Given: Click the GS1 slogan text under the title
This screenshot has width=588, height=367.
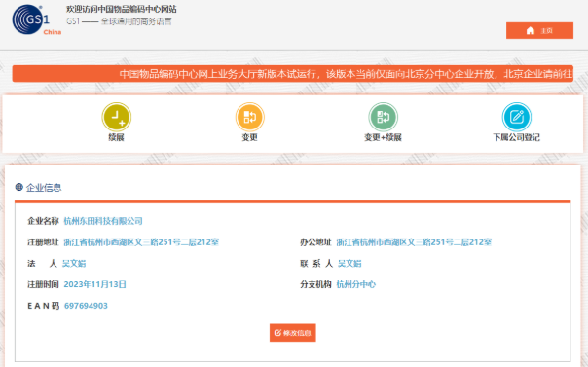Looking at the screenshot, I should 119,21.
